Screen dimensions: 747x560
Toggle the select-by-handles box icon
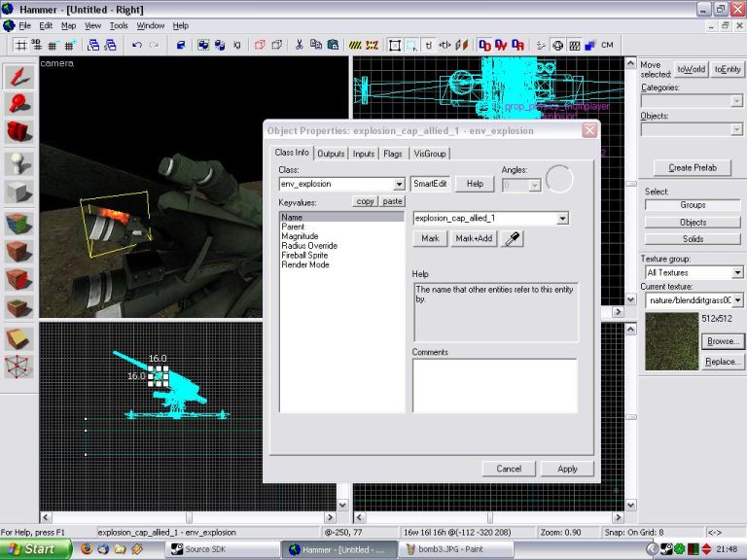coord(395,46)
